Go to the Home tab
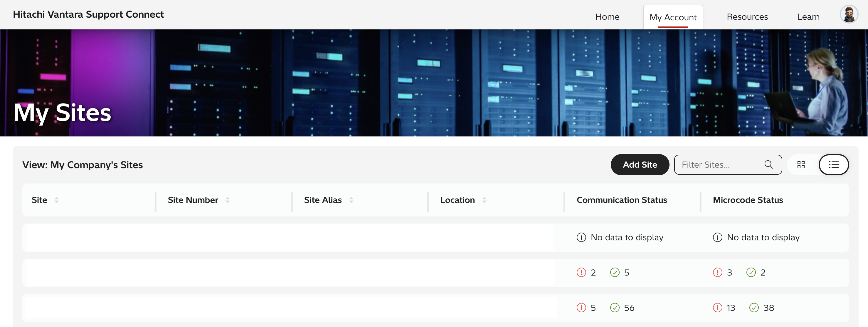 click(607, 17)
